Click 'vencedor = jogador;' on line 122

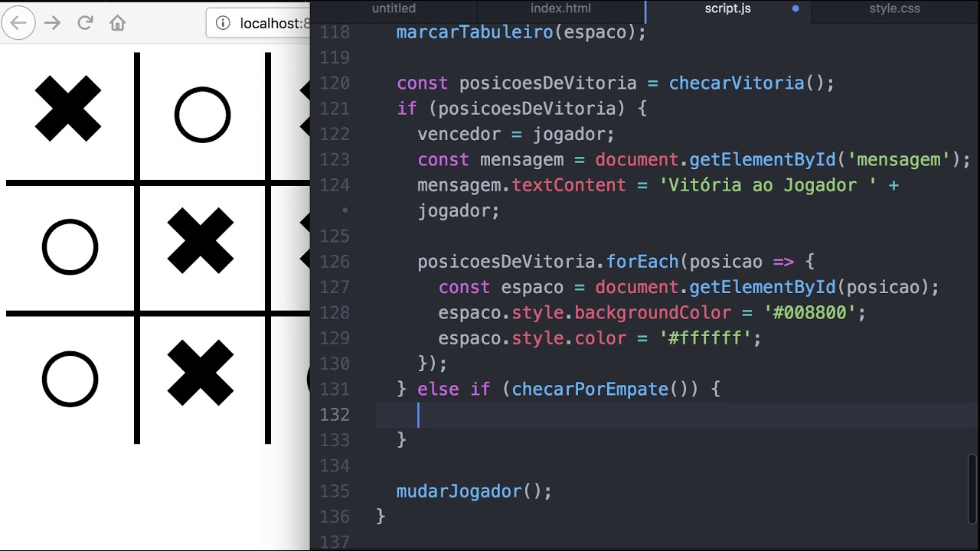tap(516, 134)
